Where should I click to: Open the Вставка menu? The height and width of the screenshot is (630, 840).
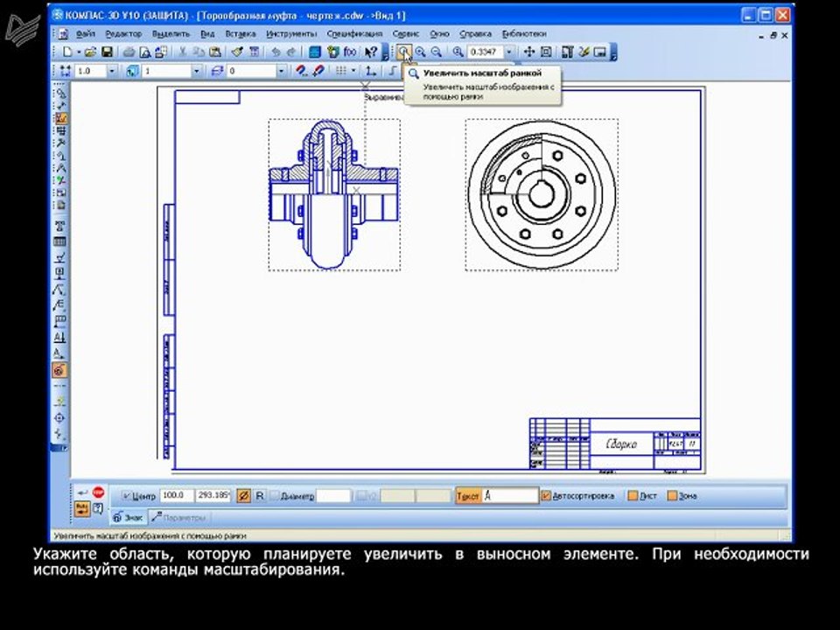click(240, 34)
